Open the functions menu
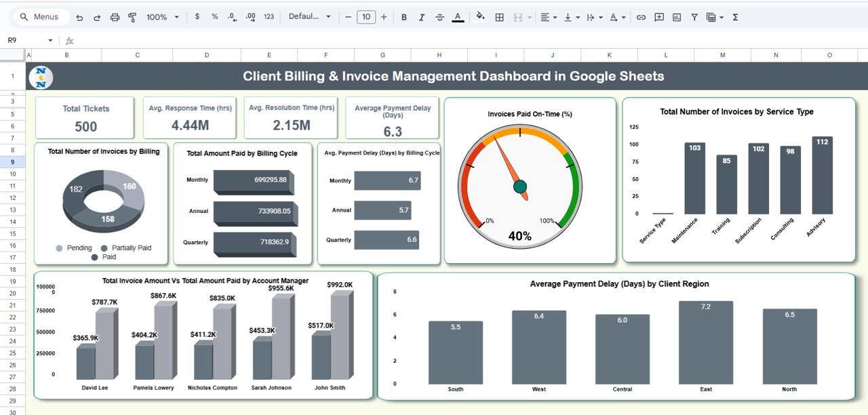 (x=734, y=17)
